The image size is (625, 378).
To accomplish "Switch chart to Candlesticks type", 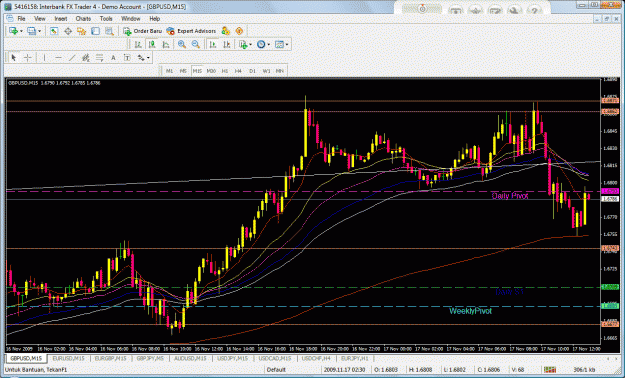I will (152, 45).
